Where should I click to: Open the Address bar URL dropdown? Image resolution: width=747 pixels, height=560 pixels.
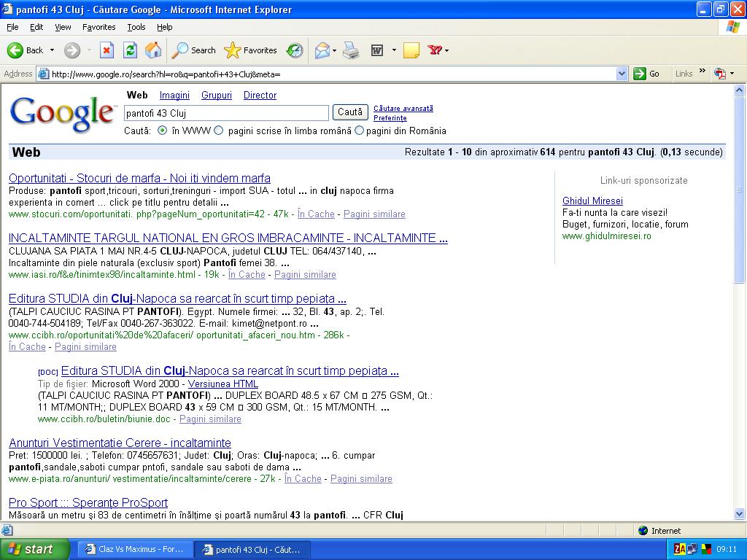[622, 74]
